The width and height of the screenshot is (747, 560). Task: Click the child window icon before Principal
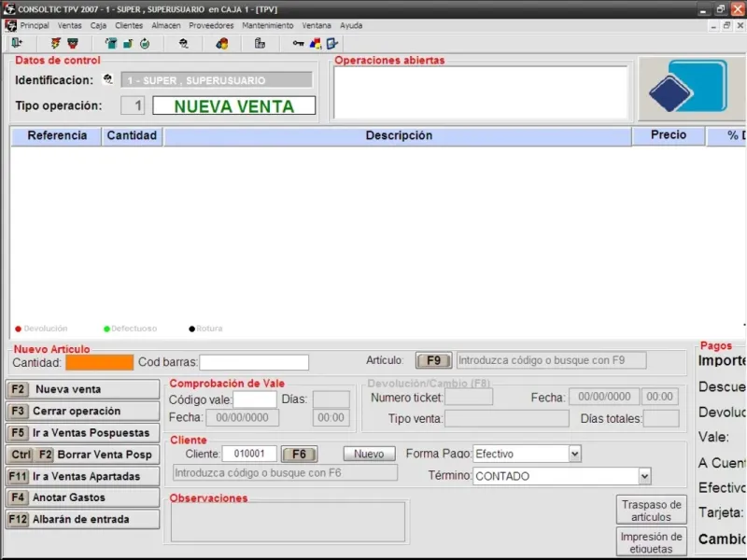point(11,26)
